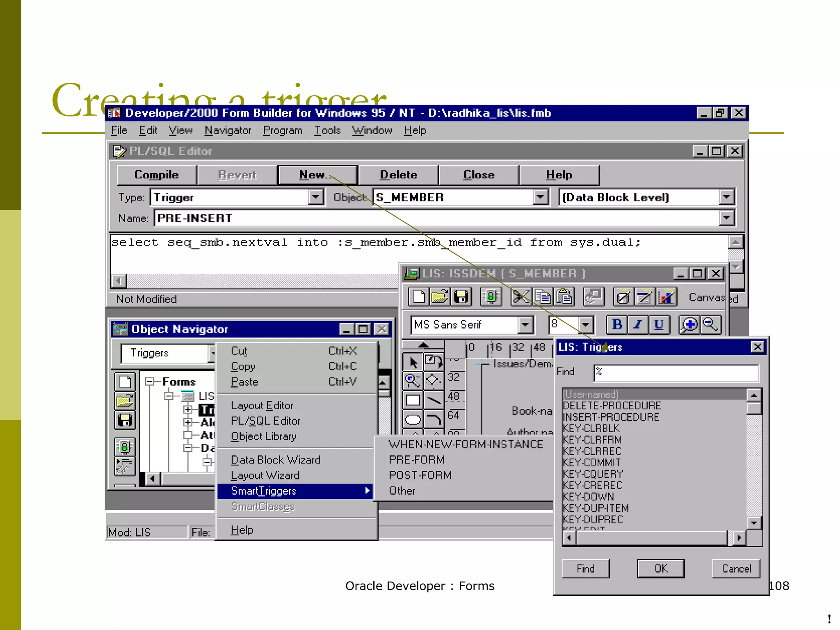The width and height of the screenshot is (840, 630).
Task: Click the Open folder icon in Object Navigator sidebar
Action: tap(125, 401)
